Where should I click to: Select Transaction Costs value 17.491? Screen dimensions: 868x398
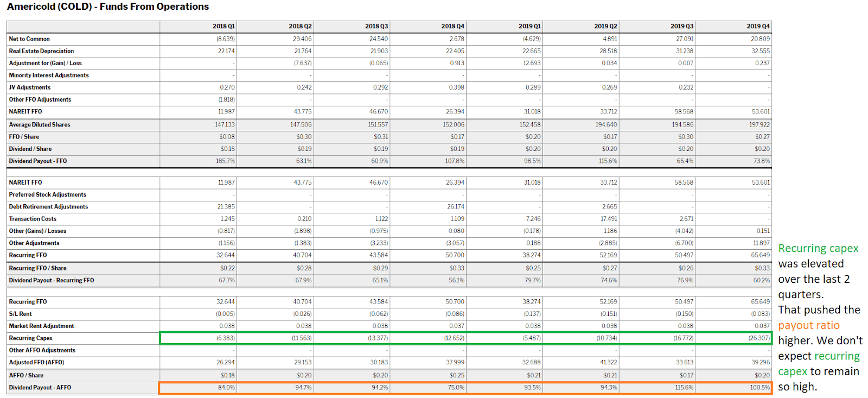pos(608,219)
